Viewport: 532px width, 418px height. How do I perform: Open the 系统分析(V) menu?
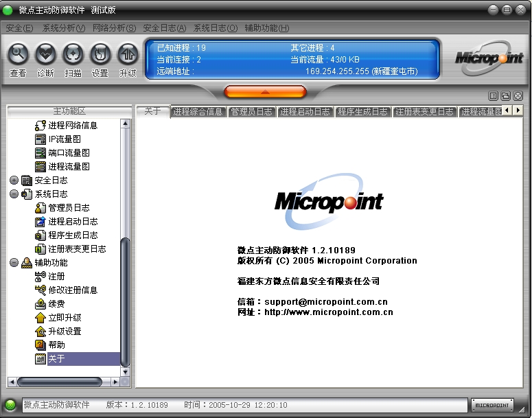(x=64, y=28)
